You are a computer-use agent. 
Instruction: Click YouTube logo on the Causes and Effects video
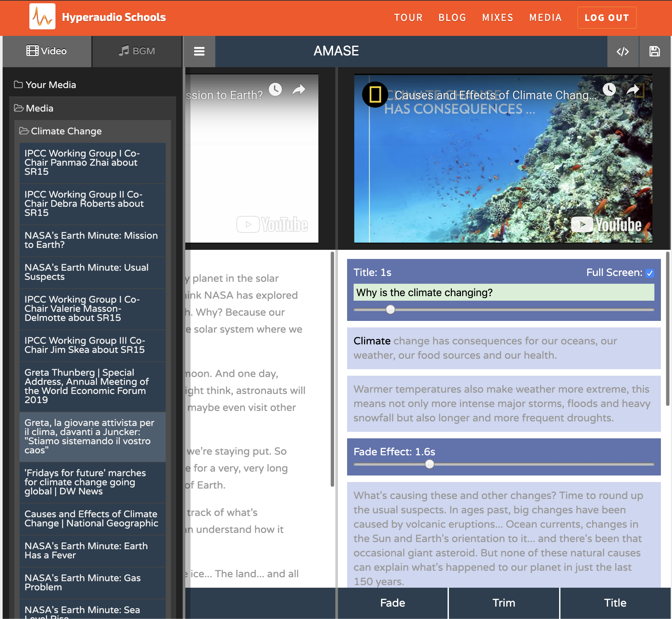point(606,224)
